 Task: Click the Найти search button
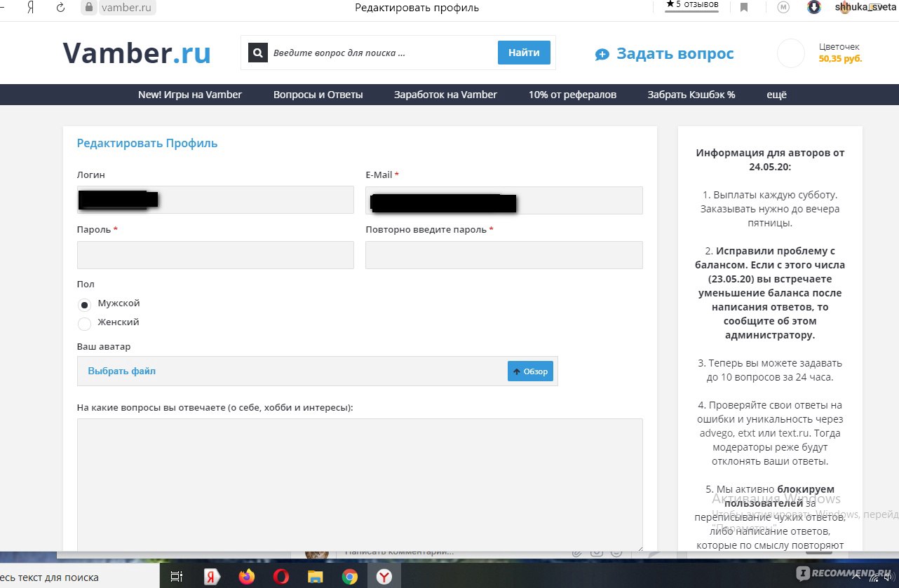(524, 53)
